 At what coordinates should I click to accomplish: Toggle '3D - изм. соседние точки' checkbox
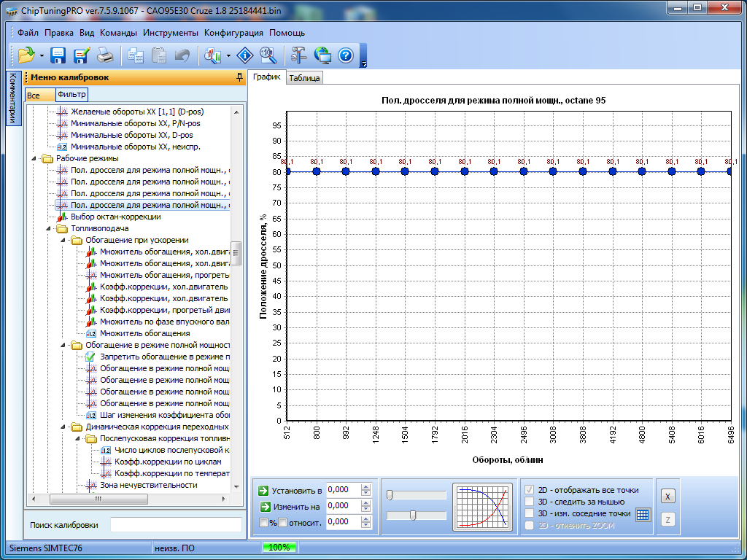(530, 513)
